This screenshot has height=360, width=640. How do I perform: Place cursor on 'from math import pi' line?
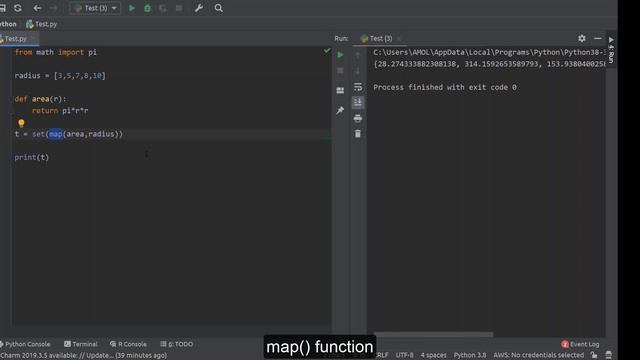56,52
